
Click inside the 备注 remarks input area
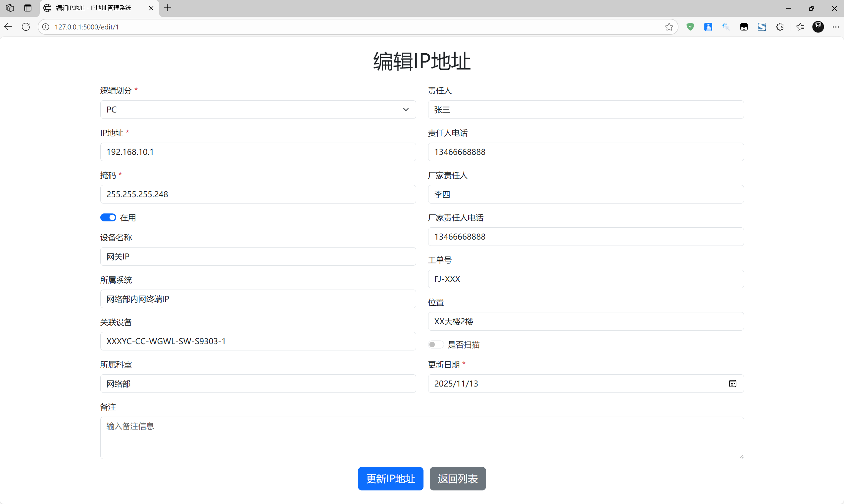point(421,437)
